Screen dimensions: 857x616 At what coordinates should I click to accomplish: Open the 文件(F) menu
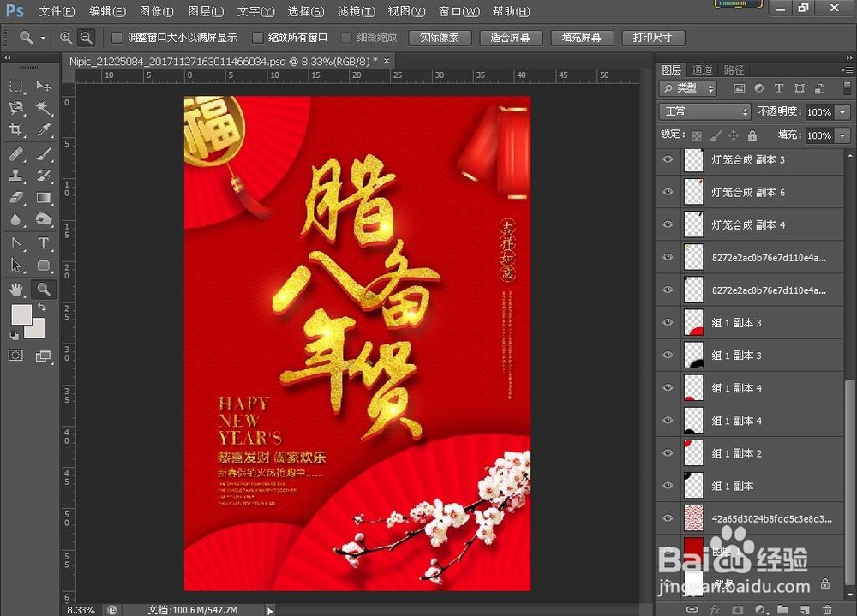(x=57, y=11)
